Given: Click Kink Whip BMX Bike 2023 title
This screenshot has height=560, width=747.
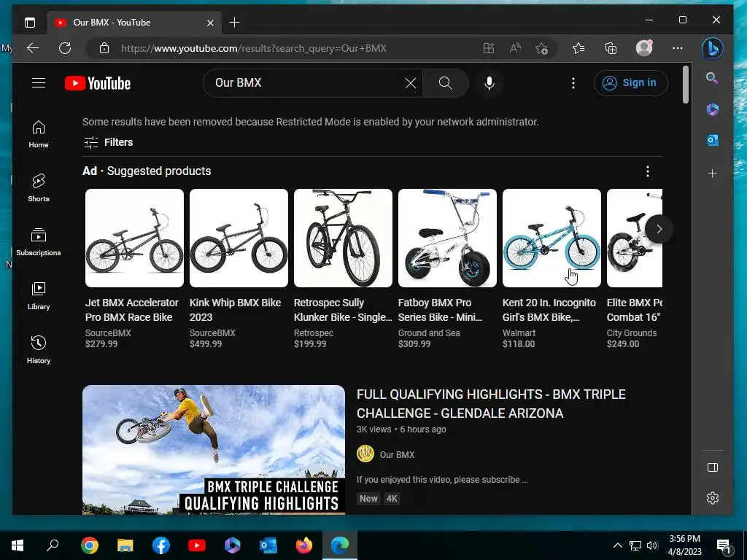Looking at the screenshot, I should [236, 310].
